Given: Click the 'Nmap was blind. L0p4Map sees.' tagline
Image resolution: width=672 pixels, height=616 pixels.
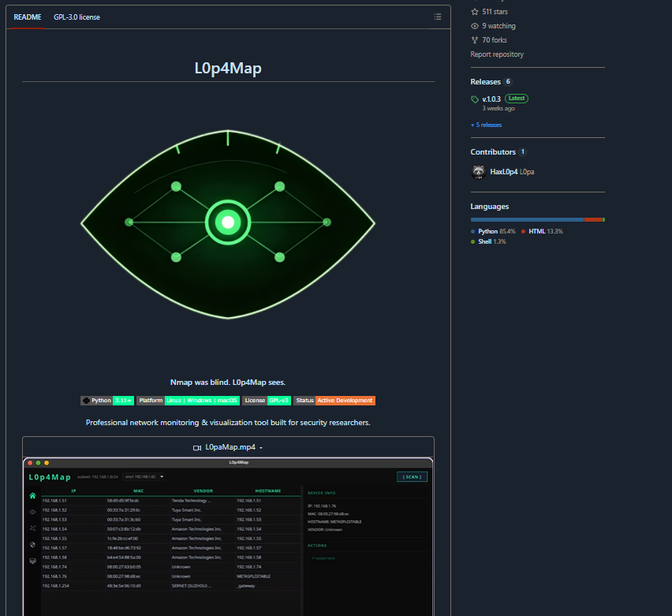Looking at the screenshot, I should 228,383.
